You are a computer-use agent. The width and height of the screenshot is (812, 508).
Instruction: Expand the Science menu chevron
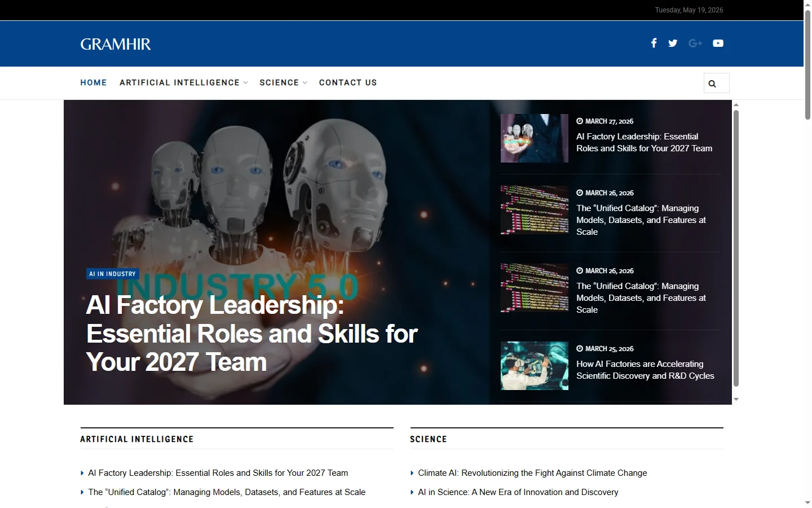click(x=305, y=83)
